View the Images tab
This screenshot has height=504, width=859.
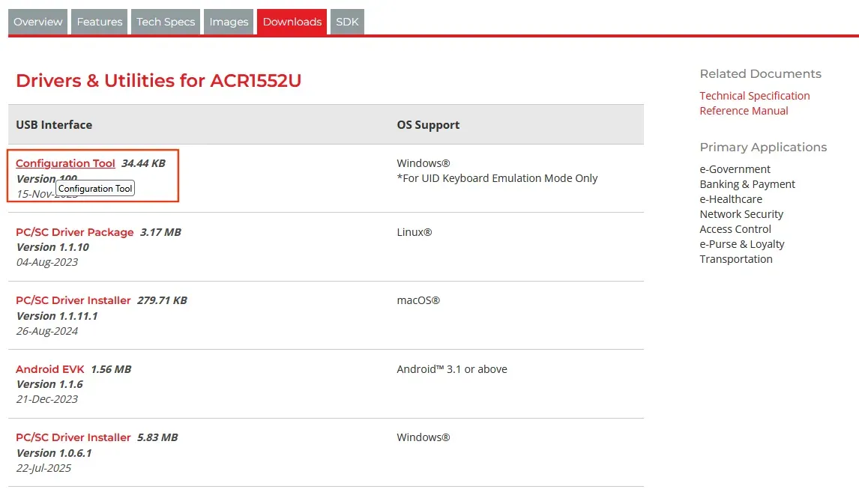[x=228, y=22]
